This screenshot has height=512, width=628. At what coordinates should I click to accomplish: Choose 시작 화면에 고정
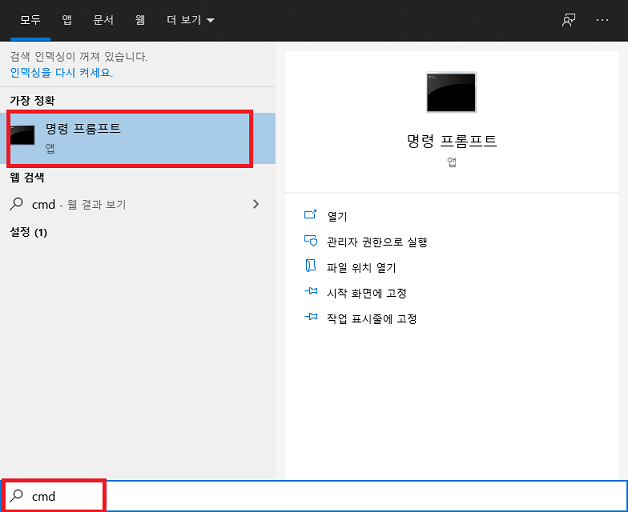(367, 293)
